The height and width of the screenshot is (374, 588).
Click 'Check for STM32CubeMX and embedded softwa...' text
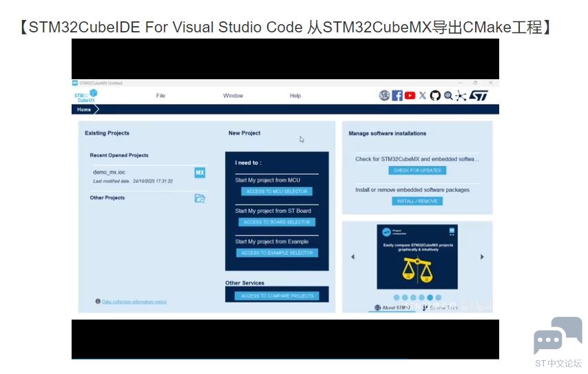(417, 159)
